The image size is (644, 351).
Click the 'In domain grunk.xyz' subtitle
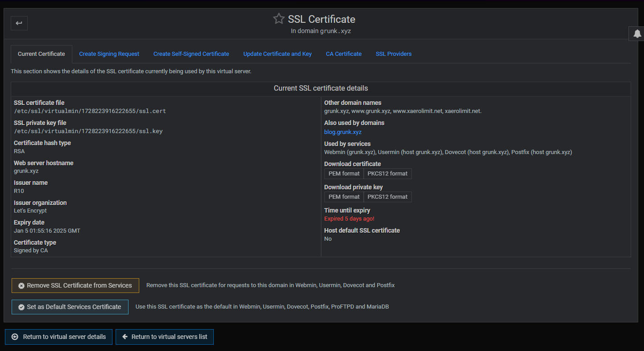(x=321, y=31)
